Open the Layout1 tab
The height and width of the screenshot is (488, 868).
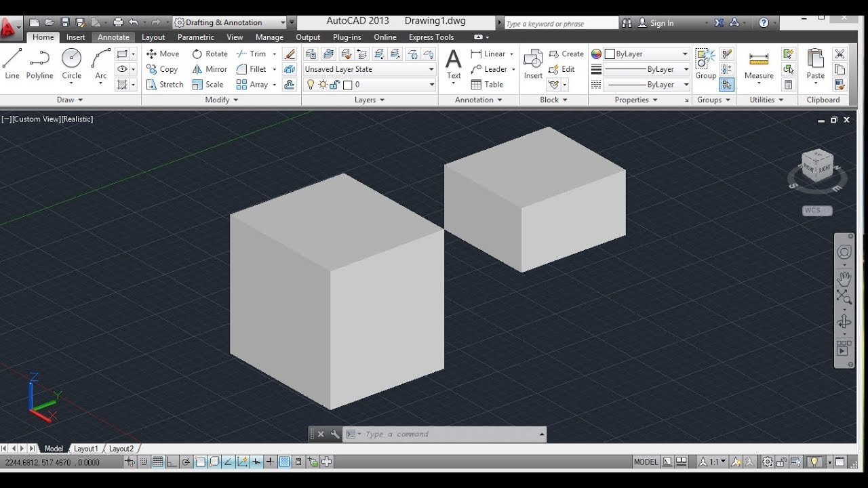(85, 449)
